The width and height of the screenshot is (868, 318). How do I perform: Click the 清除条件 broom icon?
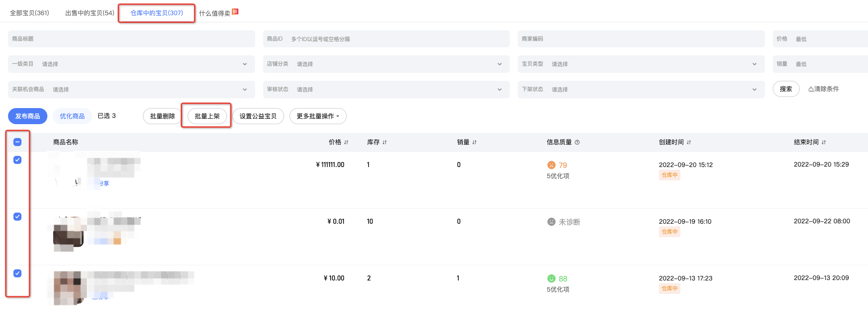(811, 89)
